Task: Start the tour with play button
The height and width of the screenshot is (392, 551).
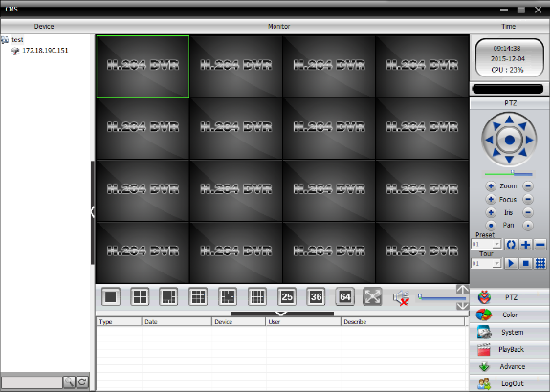Action: pyautogui.click(x=511, y=263)
